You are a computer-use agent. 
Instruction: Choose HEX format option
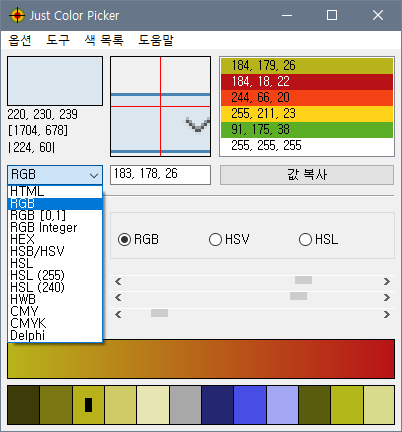click(55, 240)
